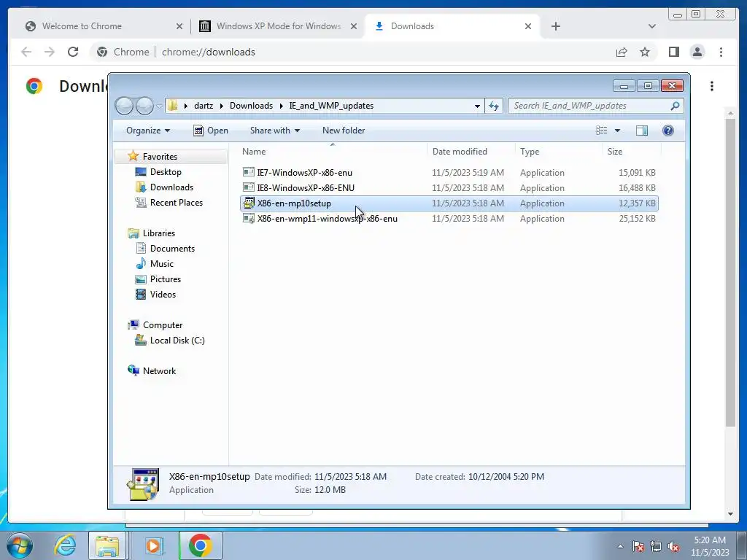This screenshot has width=747, height=560.
Task: Reload the Chrome page
Action: pos(73,52)
